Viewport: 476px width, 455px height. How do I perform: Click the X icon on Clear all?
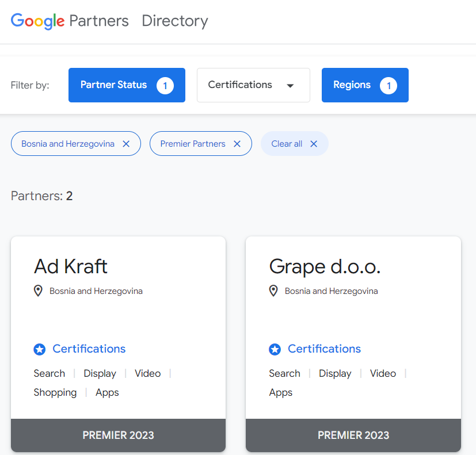click(x=314, y=144)
